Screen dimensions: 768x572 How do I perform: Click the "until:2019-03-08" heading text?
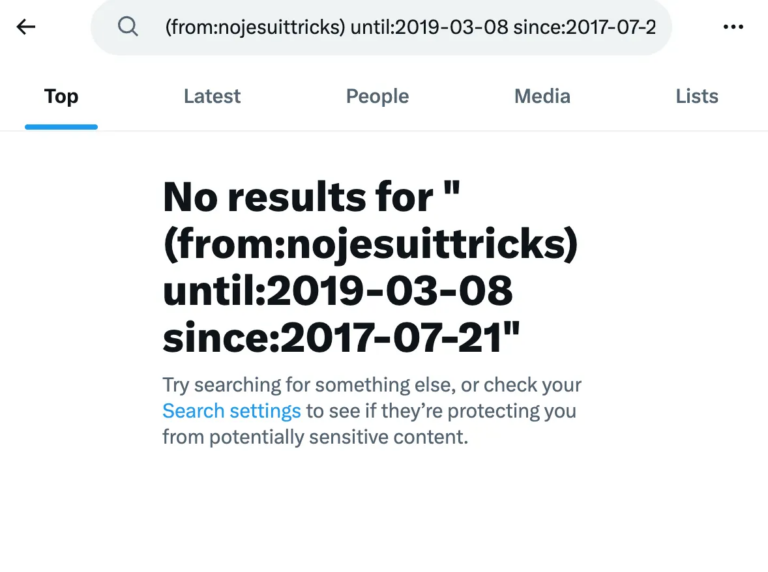click(338, 291)
